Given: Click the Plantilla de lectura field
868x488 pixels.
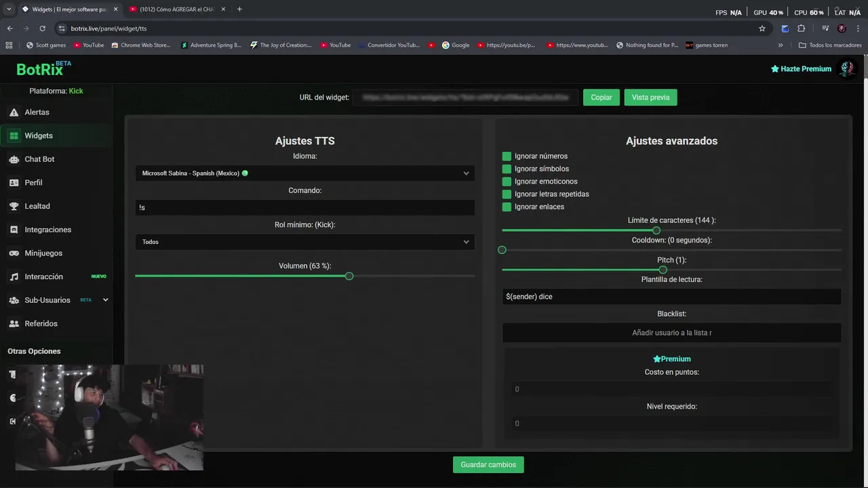Looking at the screenshot, I should coord(671,297).
